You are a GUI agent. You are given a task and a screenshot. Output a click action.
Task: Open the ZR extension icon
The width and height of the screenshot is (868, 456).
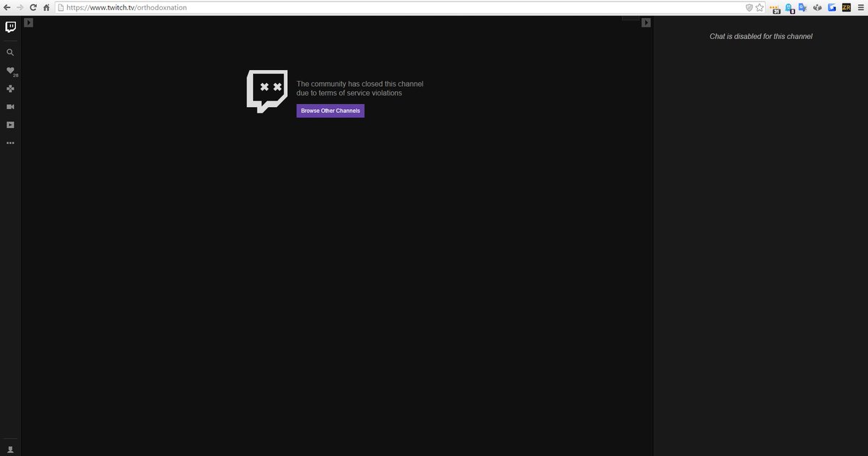point(846,7)
